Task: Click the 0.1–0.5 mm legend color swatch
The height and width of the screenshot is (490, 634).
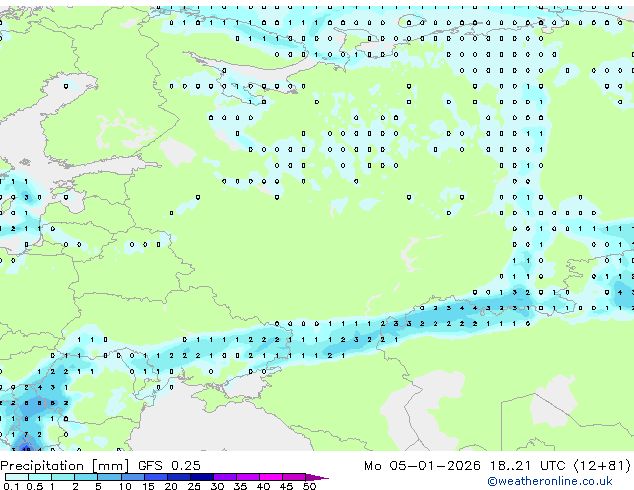Action: point(17,477)
